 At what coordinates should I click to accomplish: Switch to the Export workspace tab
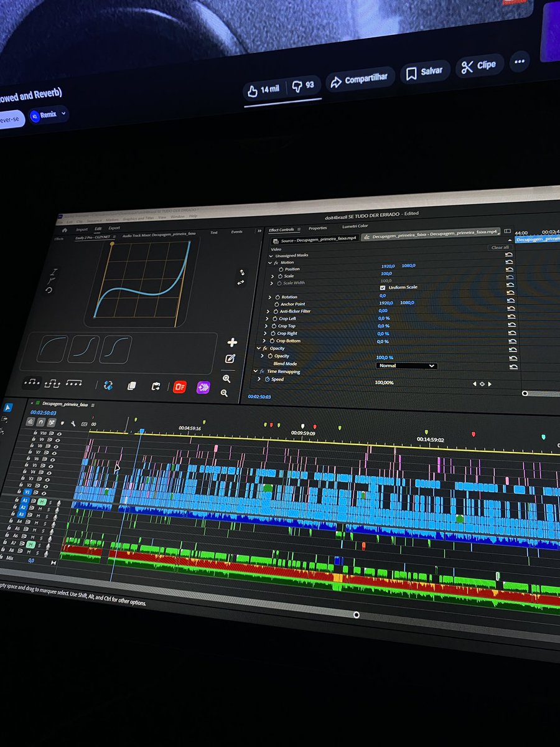(x=114, y=228)
